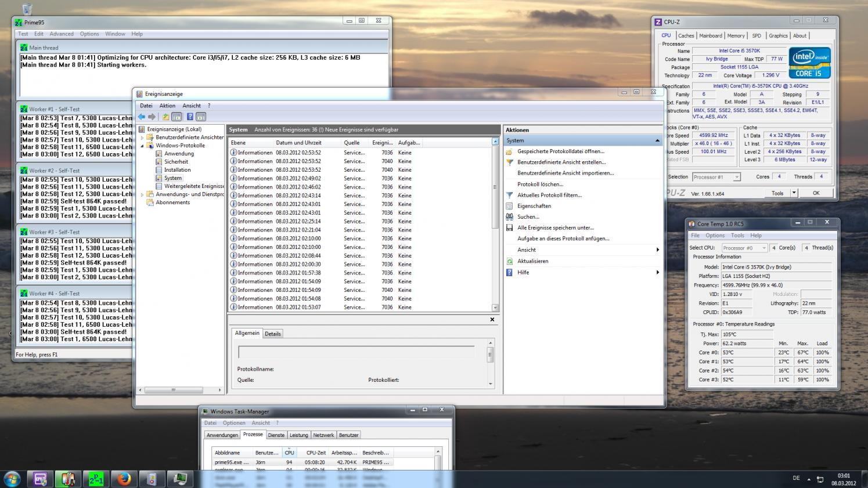The height and width of the screenshot is (488, 868).
Task: Click Benutzerdefinierte Ansicht importieren action
Action: (566, 173)
